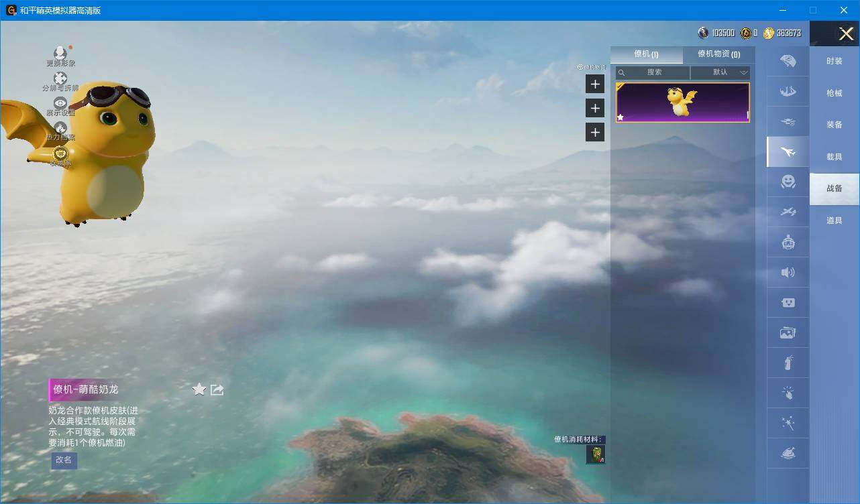This screenshot has width=860, height=504.
Task: Select the highlighted wingman plane category icon
Action: 788,152
